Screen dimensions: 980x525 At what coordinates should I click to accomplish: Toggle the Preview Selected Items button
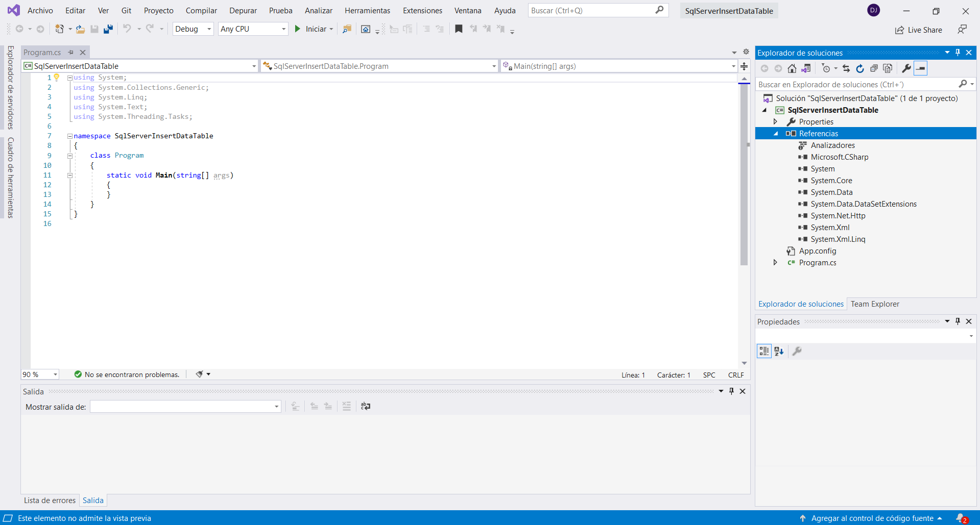pos(921,68)
